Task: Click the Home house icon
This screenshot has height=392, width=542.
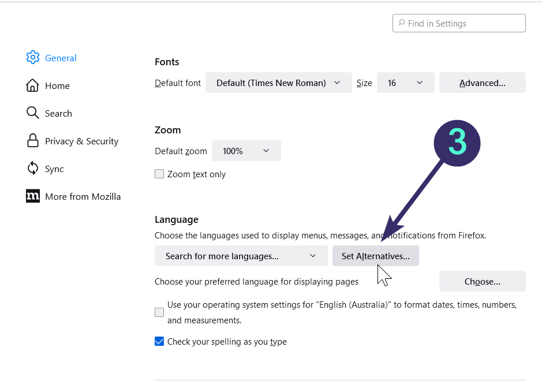Action: pyautogui.click(x=33, y=85)
